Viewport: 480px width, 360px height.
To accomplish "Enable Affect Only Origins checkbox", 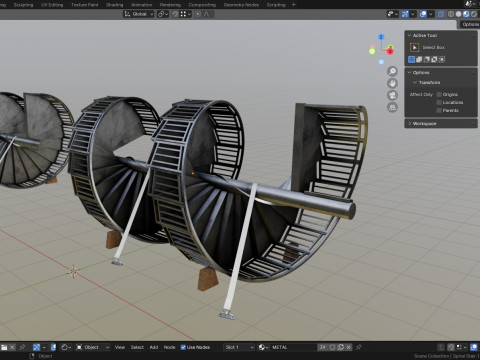I will (439, 94).
